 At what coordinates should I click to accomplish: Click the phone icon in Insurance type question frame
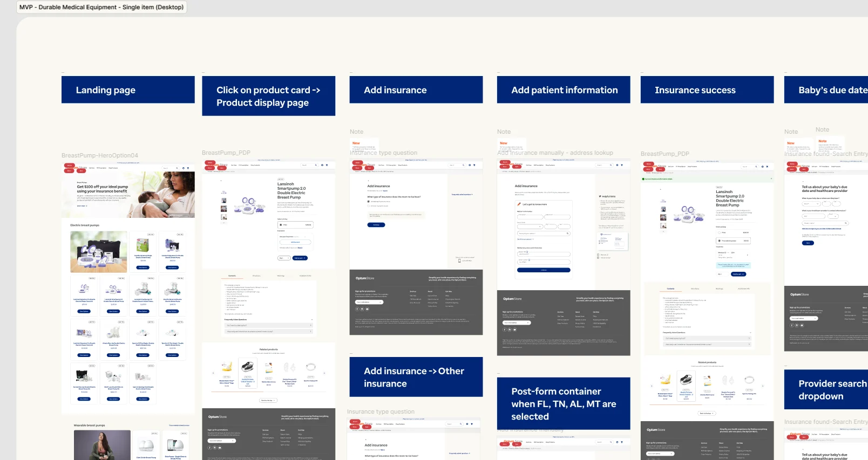tap(459, 260)
